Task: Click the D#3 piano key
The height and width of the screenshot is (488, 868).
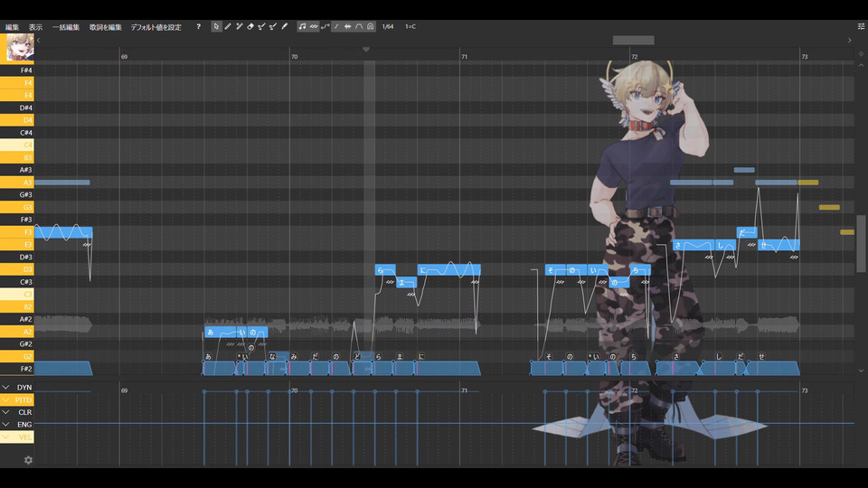Action: point(17,257)
